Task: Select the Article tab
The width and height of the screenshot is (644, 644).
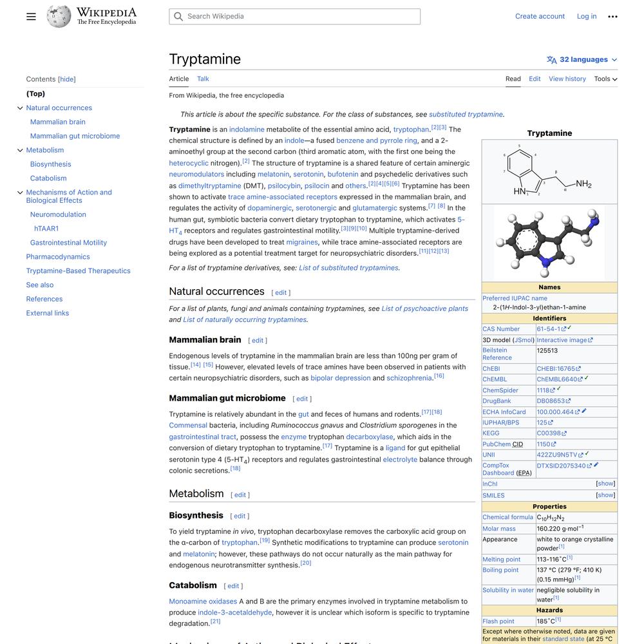Action: click(x=178, y=79)
